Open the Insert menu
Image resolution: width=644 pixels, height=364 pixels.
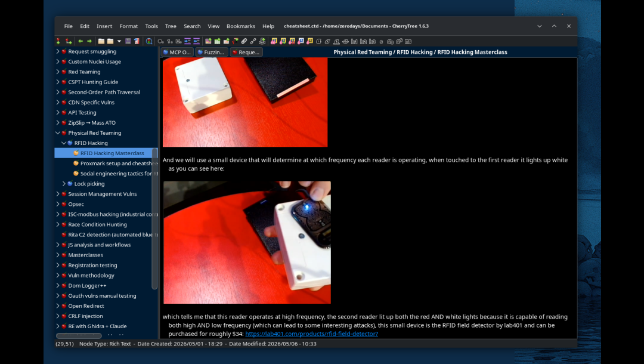pyautogui.click(x=104, y=26)
